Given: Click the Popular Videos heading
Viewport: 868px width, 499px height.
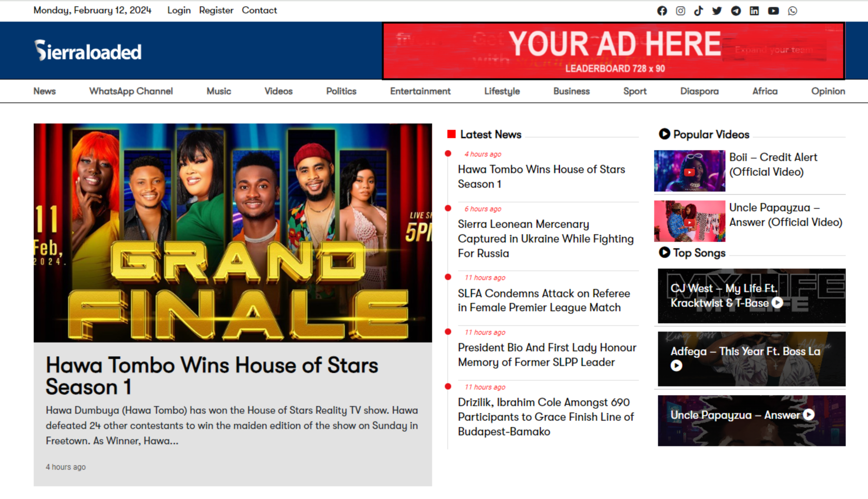Looking at the screenshot, I should click(x=711, y=134).
